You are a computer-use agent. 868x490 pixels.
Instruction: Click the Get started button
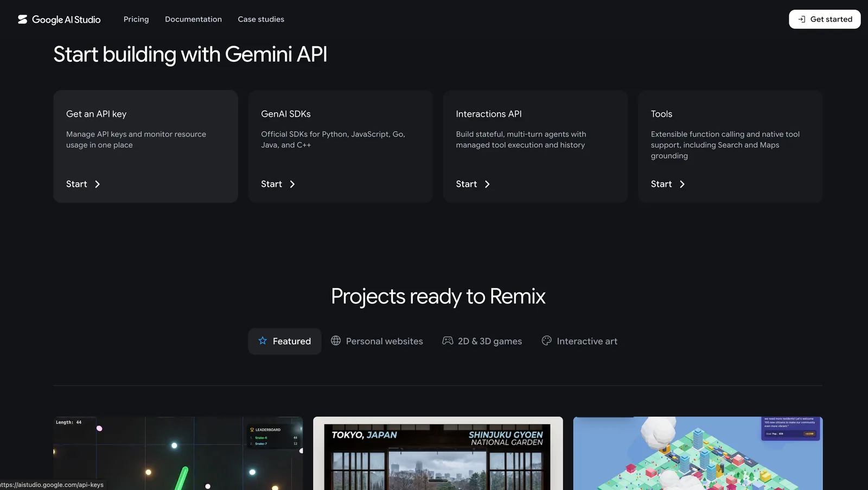825,20
